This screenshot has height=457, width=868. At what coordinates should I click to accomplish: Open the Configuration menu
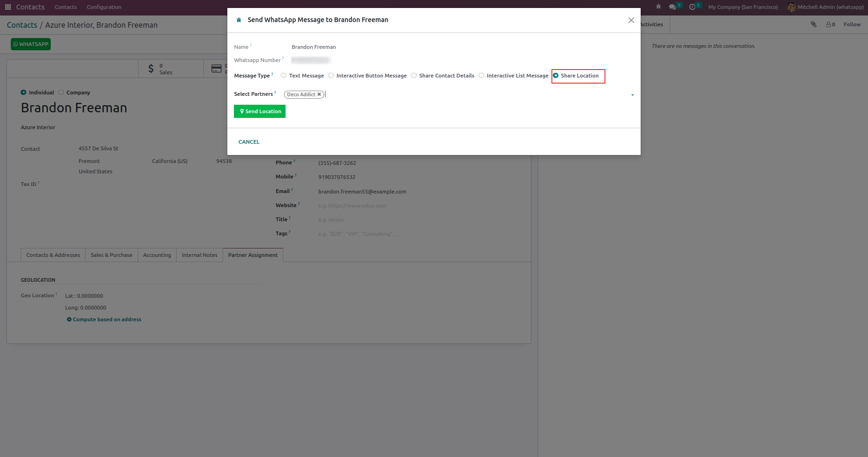[104, 7]
